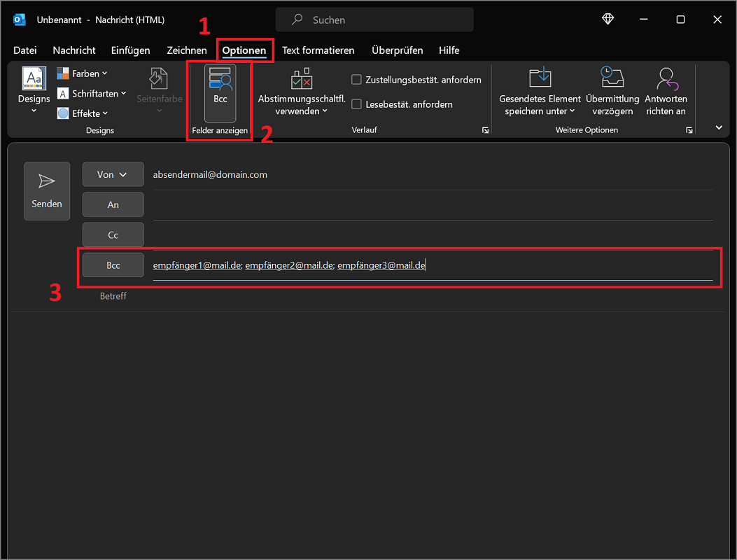The image size is (737, 560).
Task: Click the Effekte effects icon
Action: pos(63,113)
